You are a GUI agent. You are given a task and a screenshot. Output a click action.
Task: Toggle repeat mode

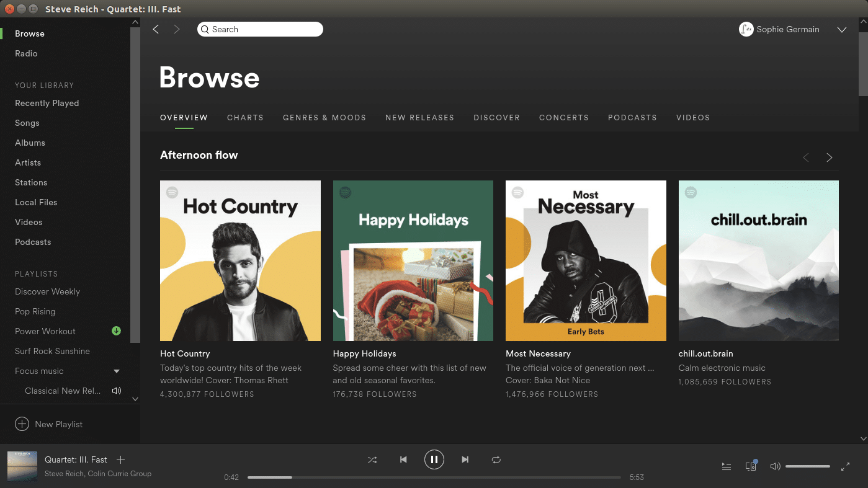tap(496, 459)
